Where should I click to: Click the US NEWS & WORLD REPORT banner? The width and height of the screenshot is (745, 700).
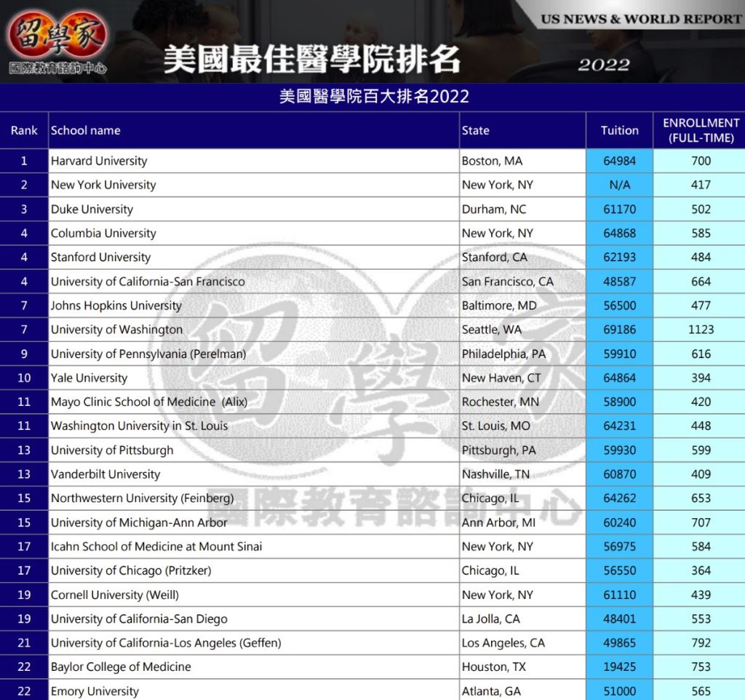640,19
